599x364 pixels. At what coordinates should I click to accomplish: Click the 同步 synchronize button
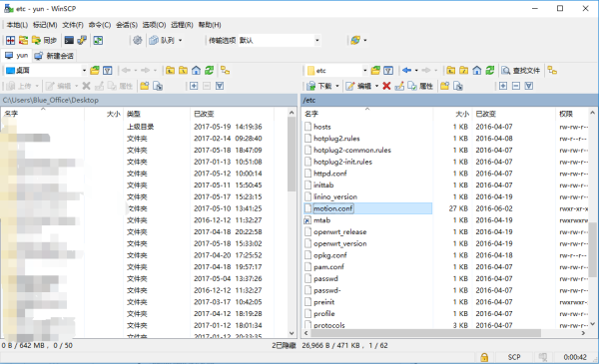(x=45, y=41)
